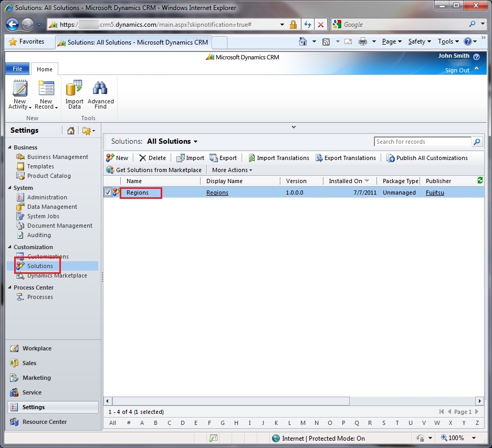Switch to the Service area
Screen dimensions: 492x448
coord(32,392)
